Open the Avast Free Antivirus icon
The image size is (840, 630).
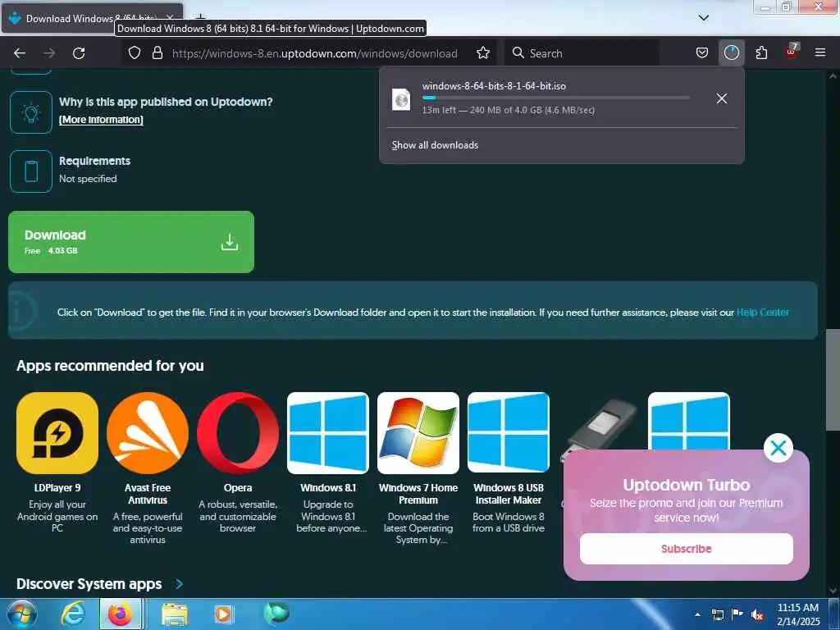coord(148,433)
